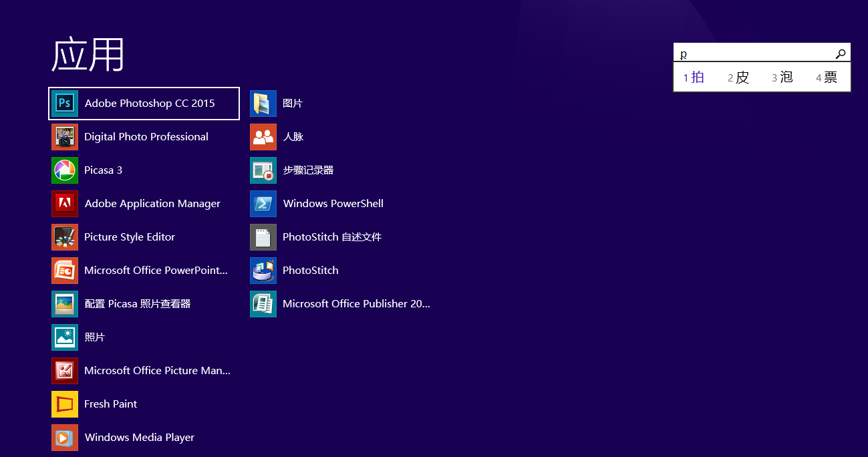The height and width of the screenshot is (457, 868).
Task: Open the 配置 Picasa 照片查看器 icon
Action: pyautogui.click(x=65, y=304)
